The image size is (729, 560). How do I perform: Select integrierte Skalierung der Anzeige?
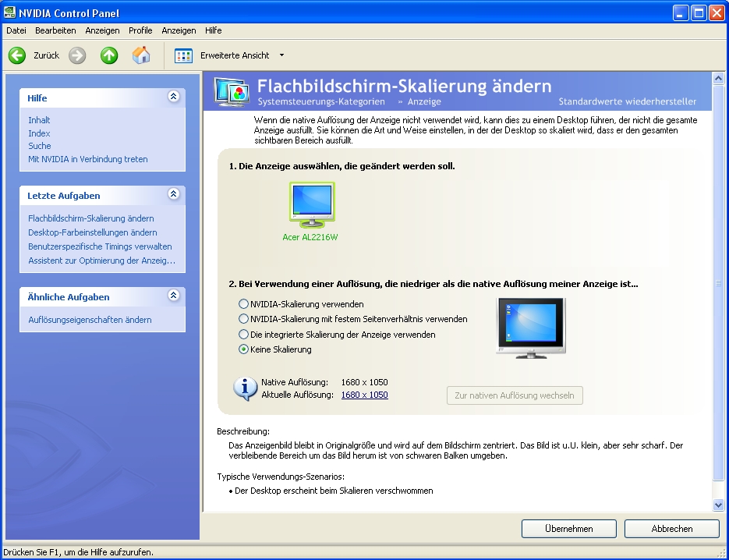click(x=243, y=335)
